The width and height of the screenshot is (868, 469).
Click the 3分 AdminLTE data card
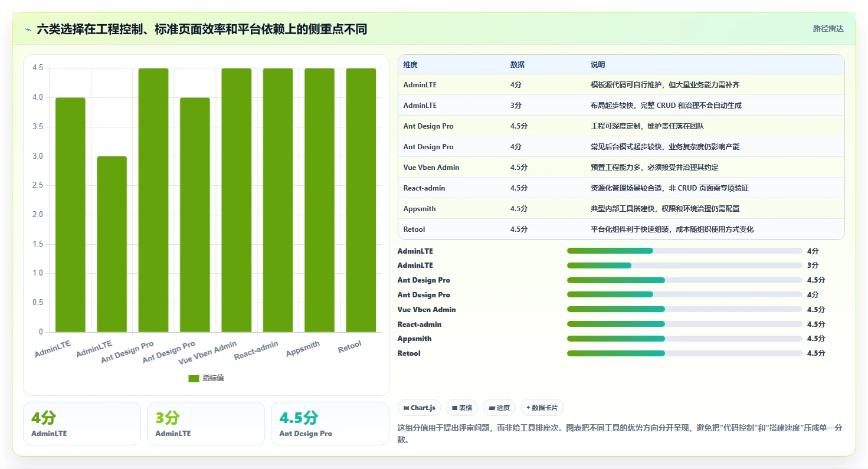click(206, 424)
